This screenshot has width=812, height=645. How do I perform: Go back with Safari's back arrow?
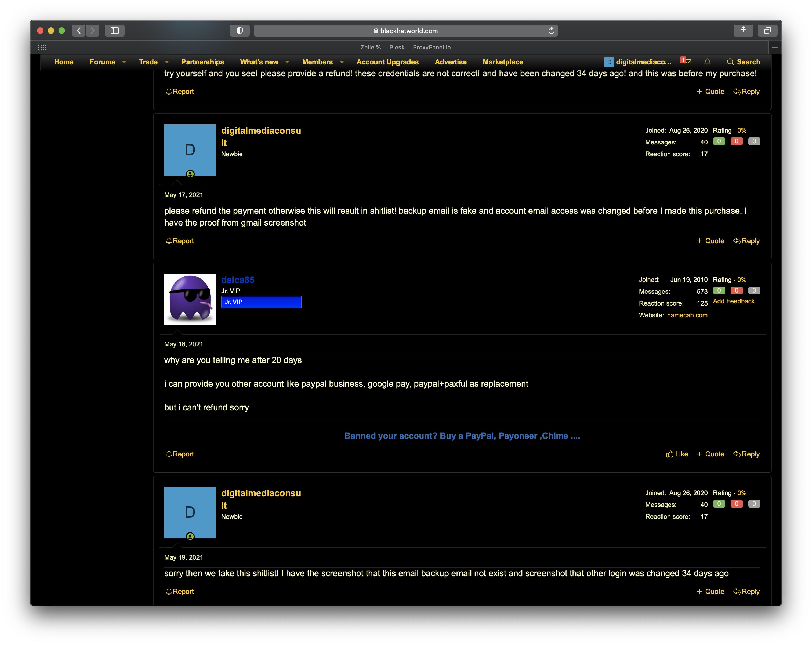78,31
